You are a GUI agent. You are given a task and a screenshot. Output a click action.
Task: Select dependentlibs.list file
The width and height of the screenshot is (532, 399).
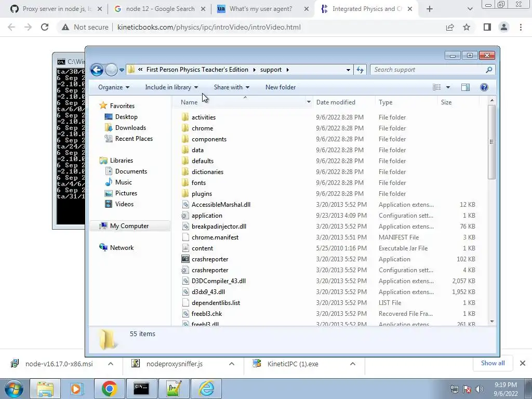216,303
